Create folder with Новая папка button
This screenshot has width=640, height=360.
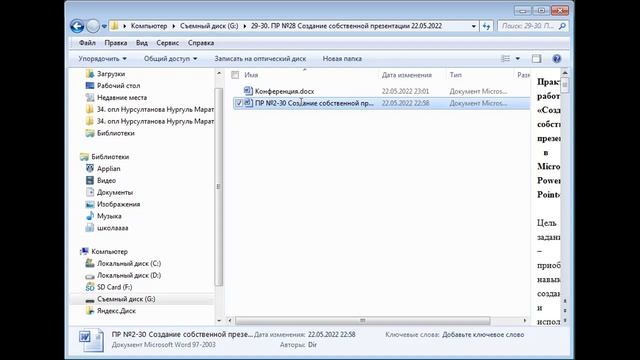pyautogui.click(x=342, y=59)
